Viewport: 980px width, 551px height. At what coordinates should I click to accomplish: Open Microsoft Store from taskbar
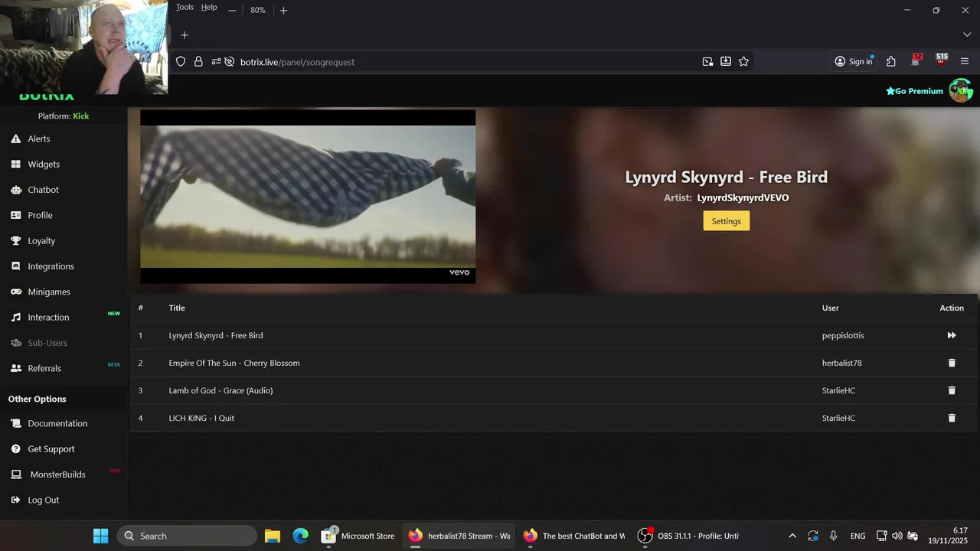[358, 536]
